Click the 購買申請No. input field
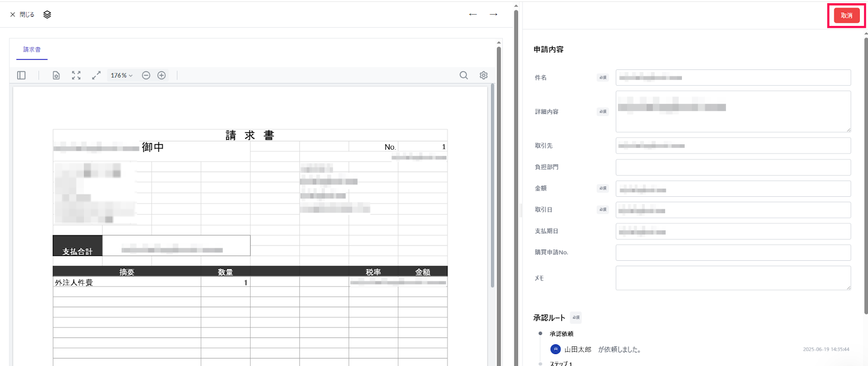 (733, 252)
